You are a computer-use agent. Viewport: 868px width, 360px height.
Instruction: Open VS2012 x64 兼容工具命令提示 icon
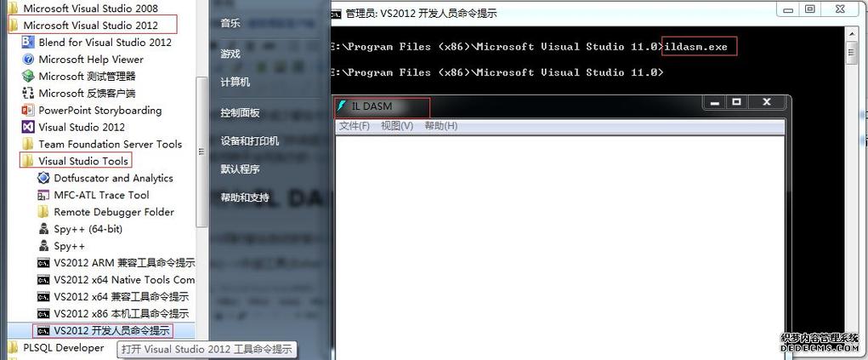point(43,297)
